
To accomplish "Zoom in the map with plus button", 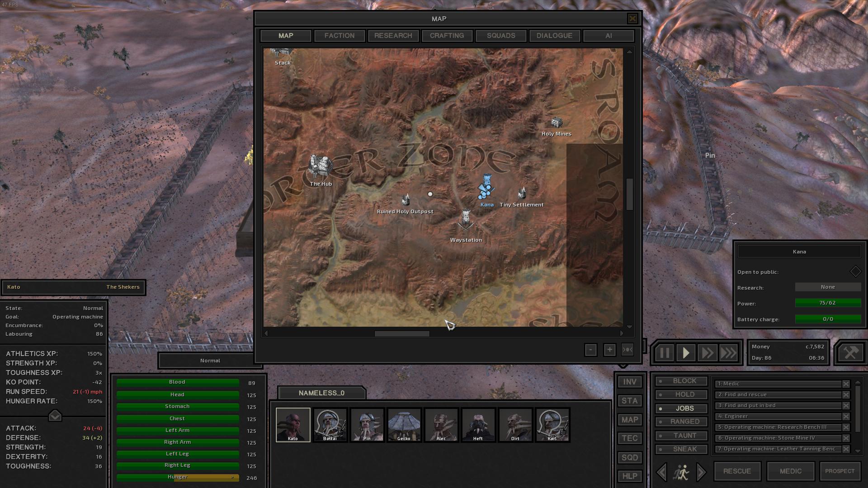I will coord(609,350).
